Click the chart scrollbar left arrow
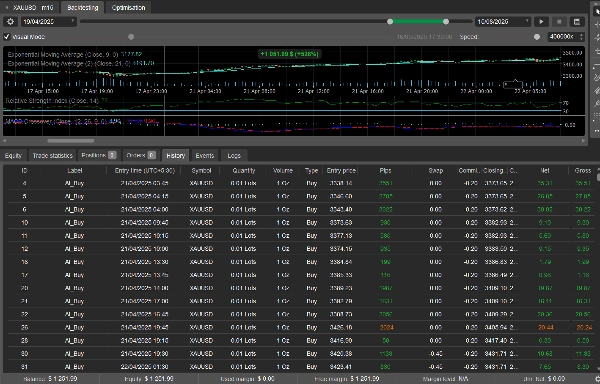Image resolution: width=600 pixels, height=384 pixels. tap(4, 141)
